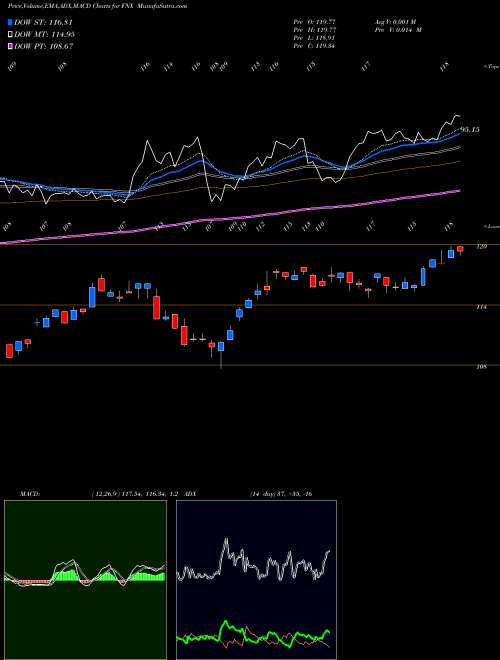Screen dimensions: 500x660
Task: Click the 'Avg V: 0.001 M' value
Action: pyautogui.click(x=394, y=21)
